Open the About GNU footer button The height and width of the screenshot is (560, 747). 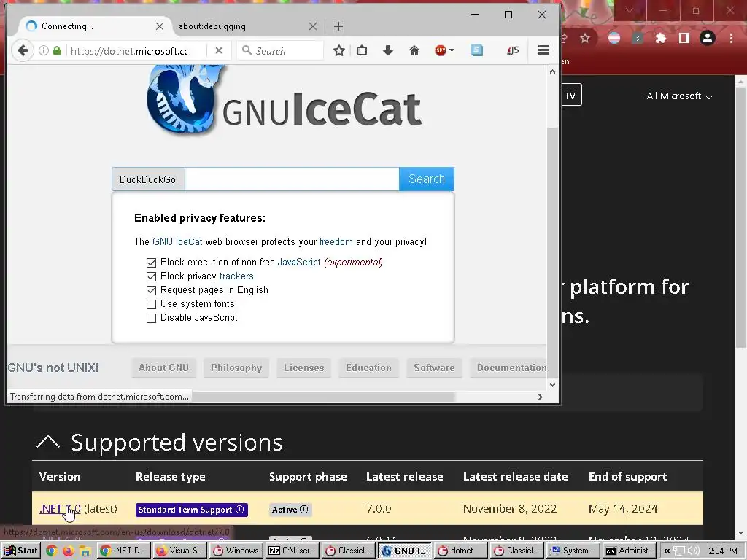pos(163,367)
